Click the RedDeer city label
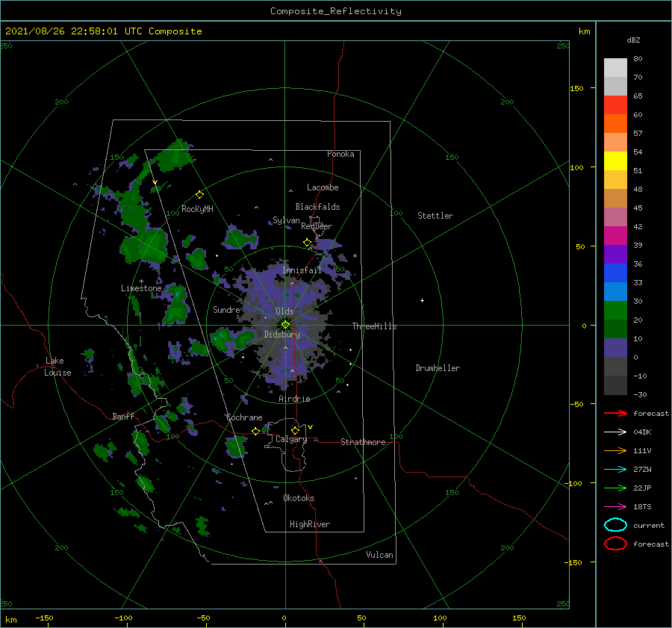 coord(317,226)
